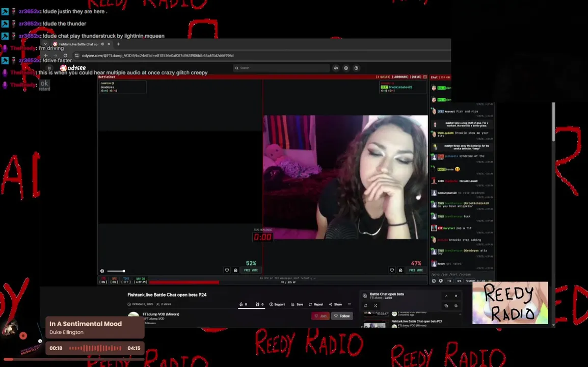The image size is (588, 367).
Task: Click the chat panel vertical scrollbar
Action: point(553,122)
